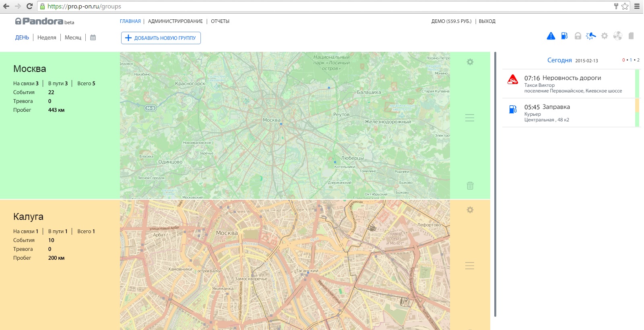Viewport: 644px width, 330px height.
Task: Expand the Калуга group list menu
Action: click(470, 266)
